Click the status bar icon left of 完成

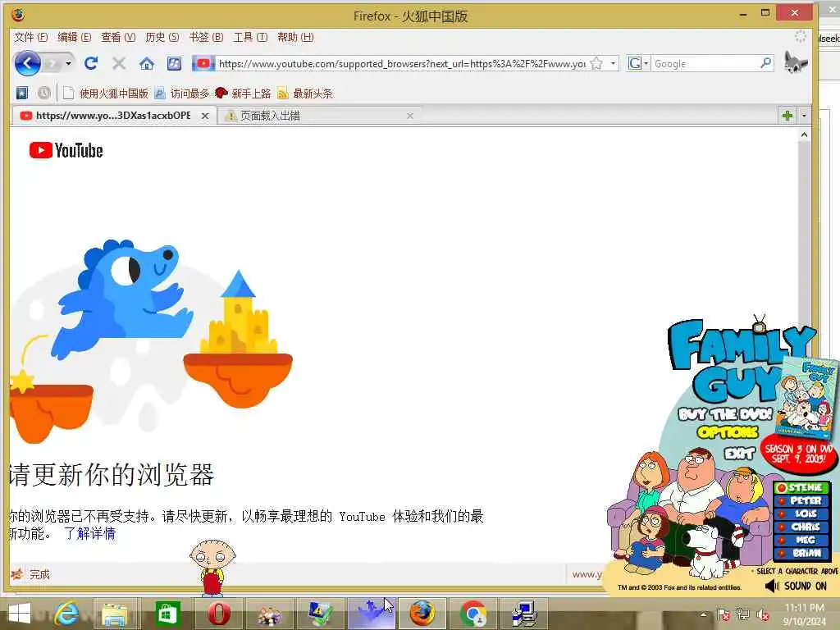click(x=16, y=574)
